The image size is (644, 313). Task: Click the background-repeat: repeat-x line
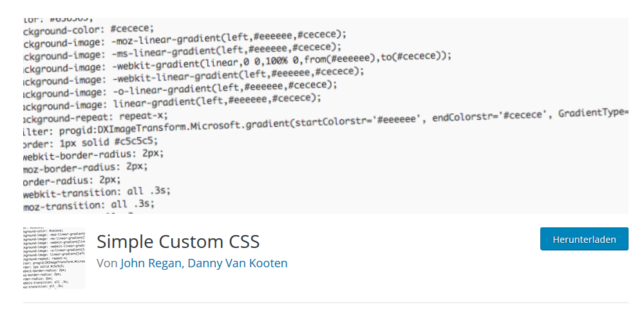[x=96, y=117]
